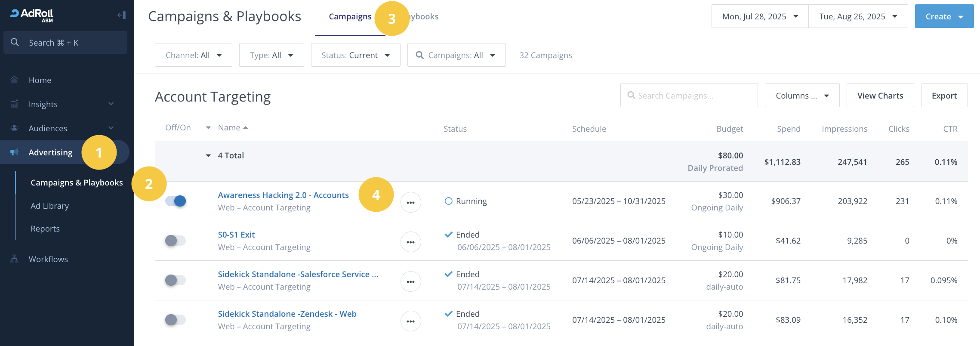980x346 pixels.
Task: Toggle on the S0-S1 Exit campaign
Action: 176,241
